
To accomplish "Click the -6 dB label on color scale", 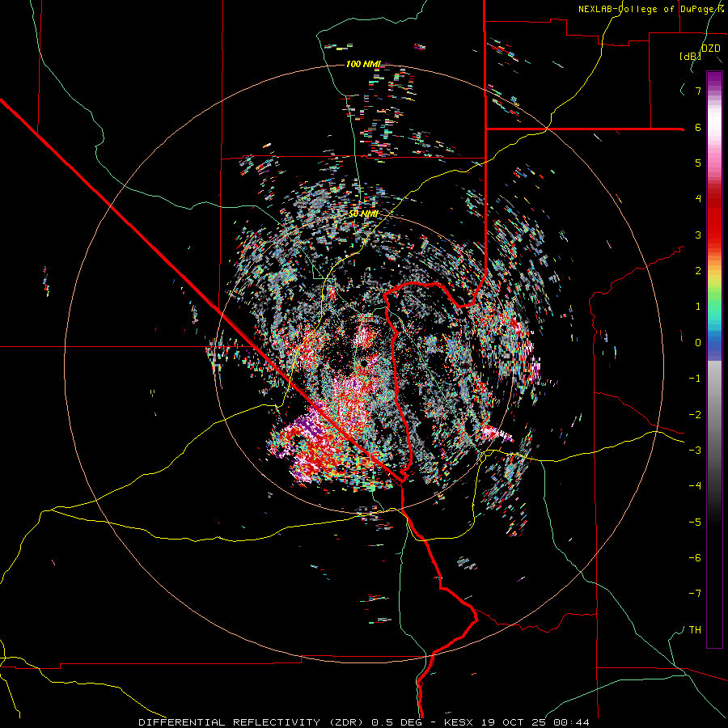I will [x=695, y=558].
